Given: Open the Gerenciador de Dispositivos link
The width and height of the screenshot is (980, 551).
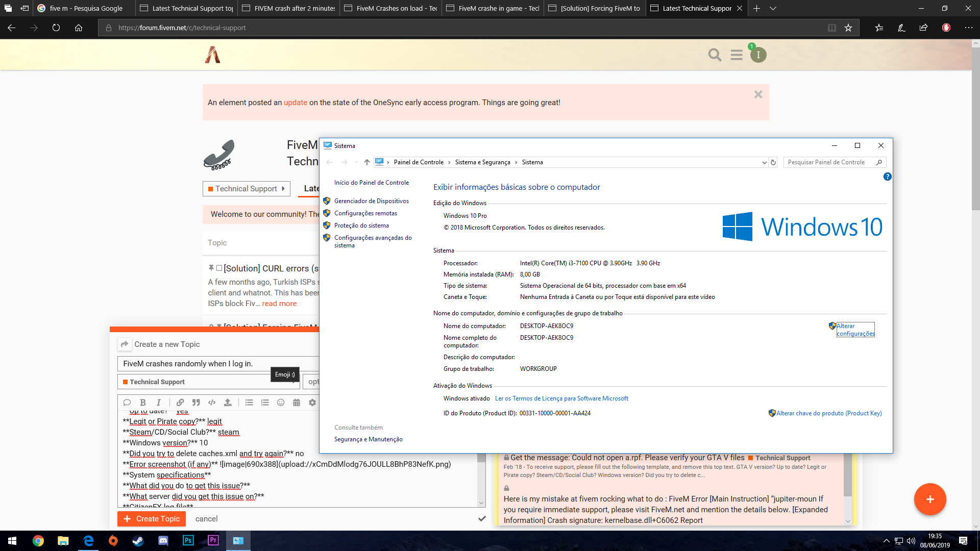Looking at the screenshot, I should (371, 201).
